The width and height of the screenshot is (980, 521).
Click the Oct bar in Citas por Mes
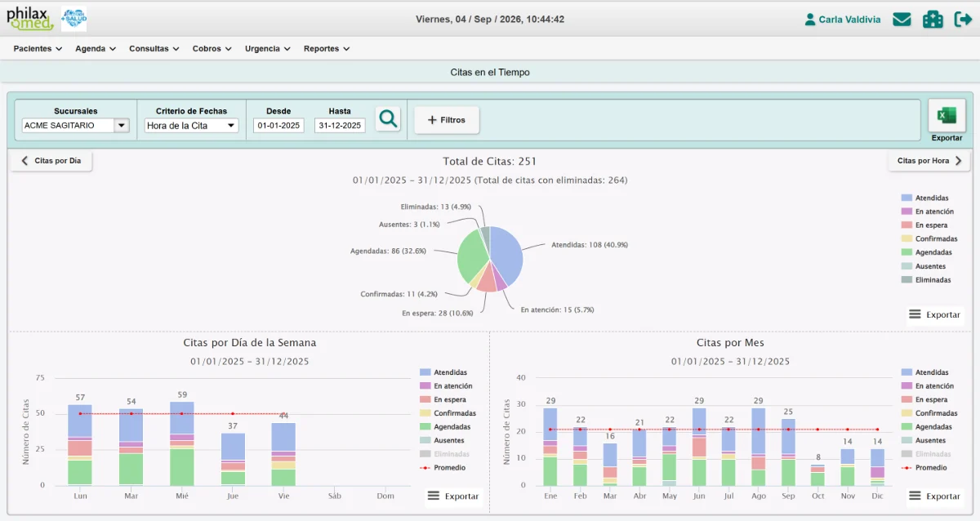[818, 475]
